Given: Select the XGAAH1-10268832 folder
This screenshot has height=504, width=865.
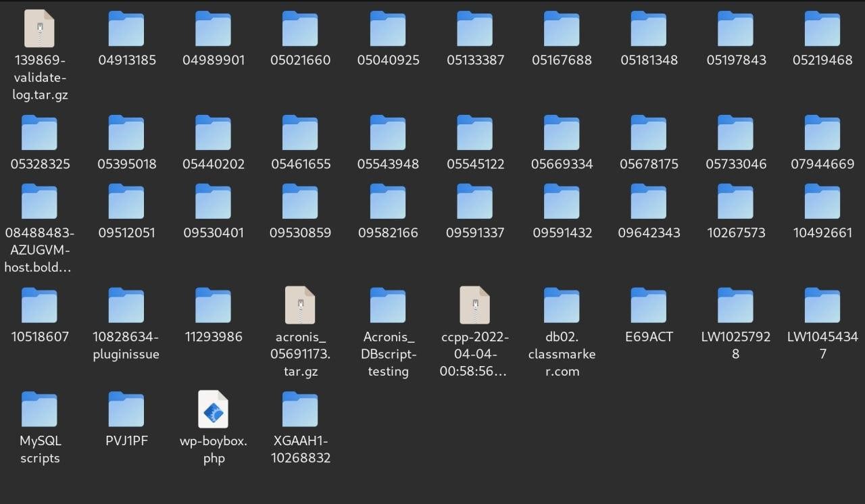Looking at the screenshot, I should 300,409.
